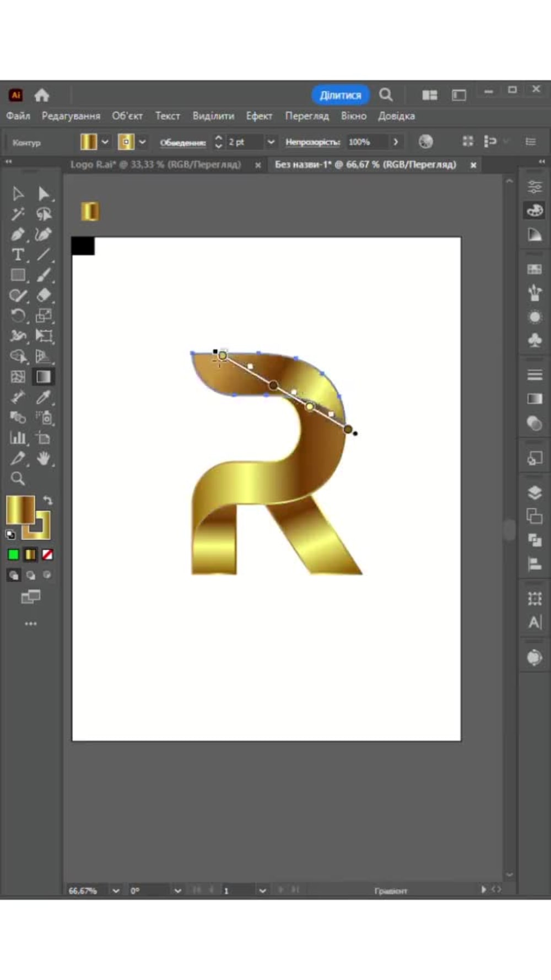This screenshot has height=980, width=551.
Task: Set fill to None
Action: [47, 554]
